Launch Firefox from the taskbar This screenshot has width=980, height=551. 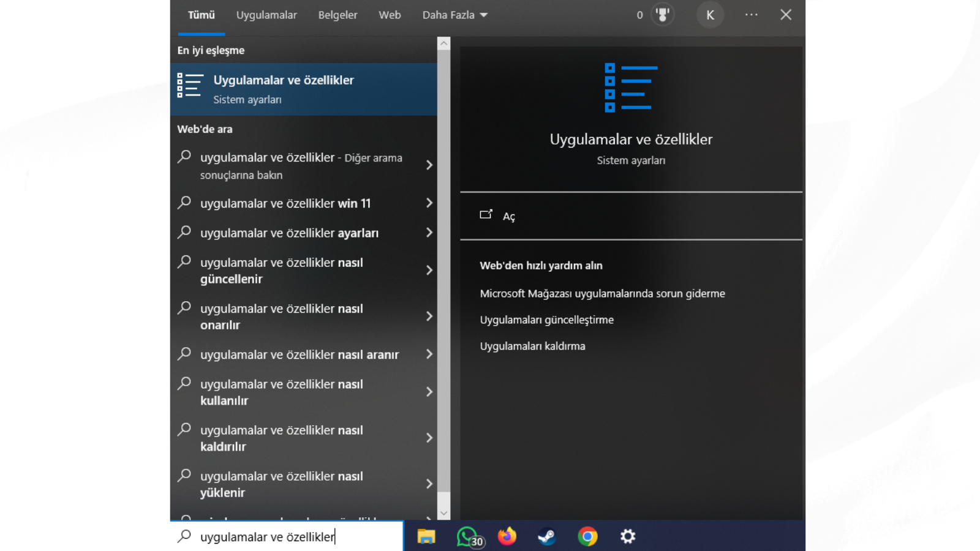point(507,537)
